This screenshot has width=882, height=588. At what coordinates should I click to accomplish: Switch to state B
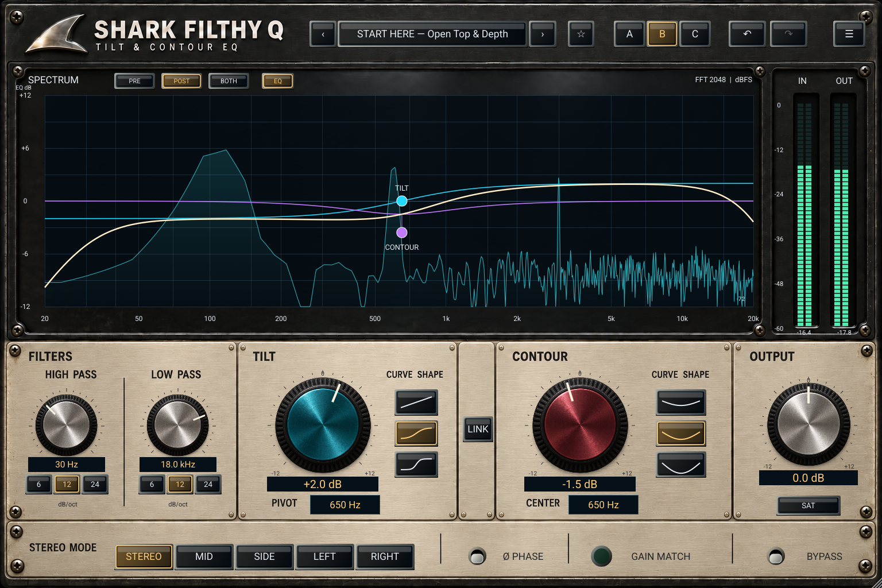point(662,34)
